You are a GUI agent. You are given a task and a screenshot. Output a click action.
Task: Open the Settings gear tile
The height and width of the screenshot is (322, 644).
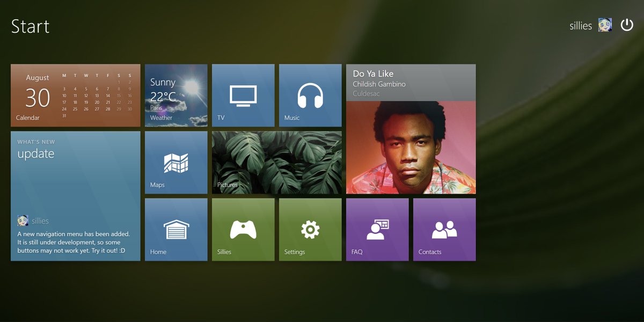310,230
